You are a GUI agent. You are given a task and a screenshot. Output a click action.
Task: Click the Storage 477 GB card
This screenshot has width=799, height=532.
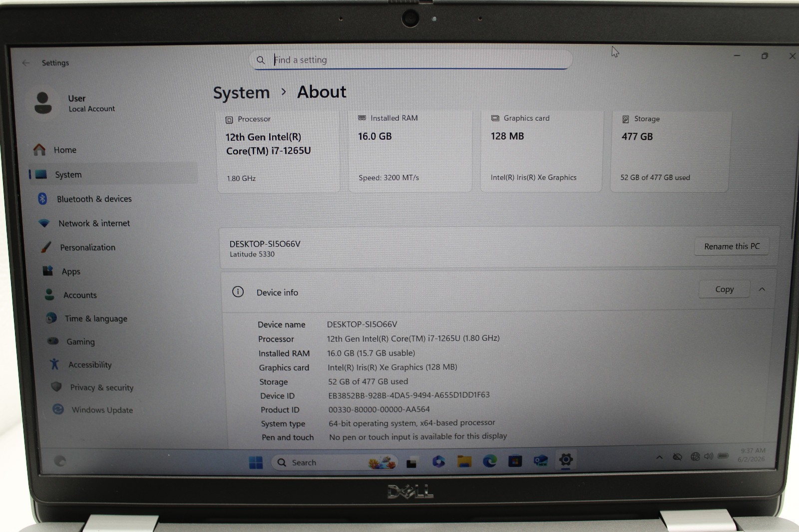click(x=670, y=151)
